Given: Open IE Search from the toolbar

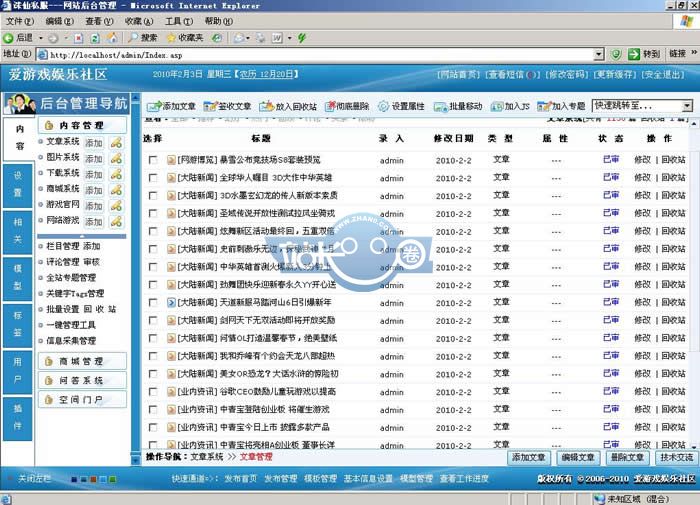Looking at the screenshot, I should tap(142, 38).
